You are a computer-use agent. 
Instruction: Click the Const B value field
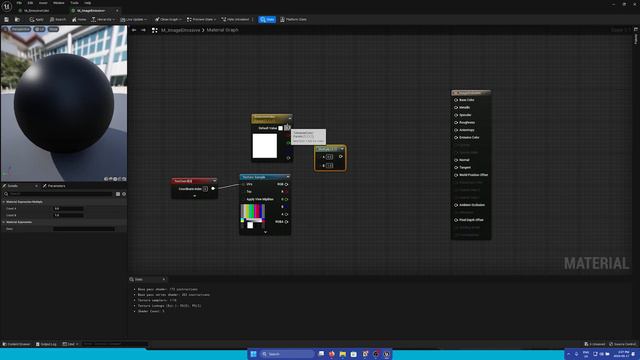[68, 215]
